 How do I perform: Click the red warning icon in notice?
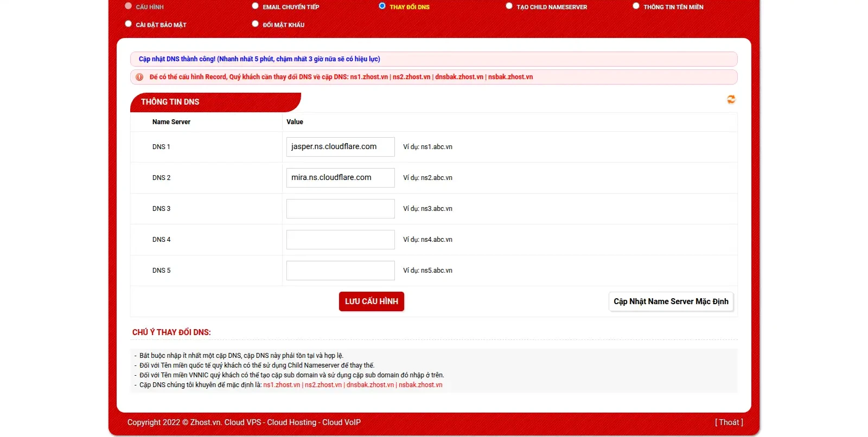pyautogui.click(x=139, y=77)
